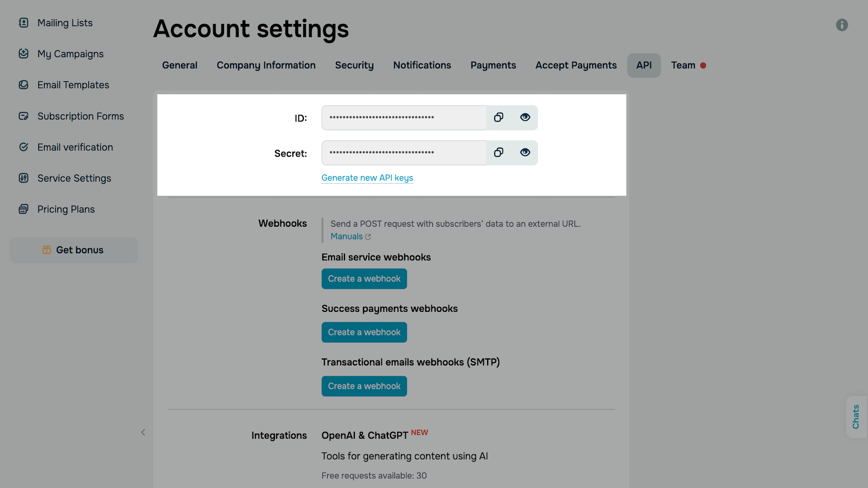Expand the Chats side panel
The image size is (868, 488).
856,416
